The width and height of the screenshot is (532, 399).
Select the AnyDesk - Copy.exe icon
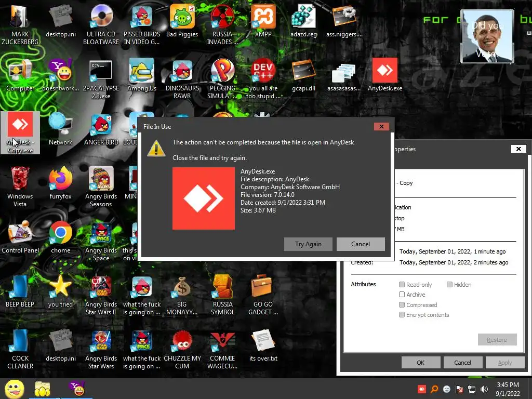(20, 132)
